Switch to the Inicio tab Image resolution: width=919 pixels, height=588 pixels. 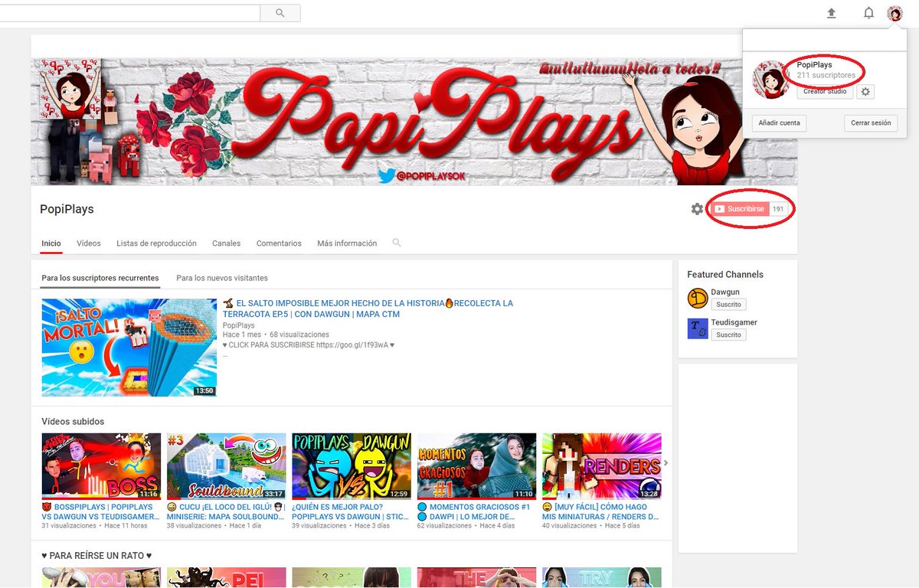[51, 243]
